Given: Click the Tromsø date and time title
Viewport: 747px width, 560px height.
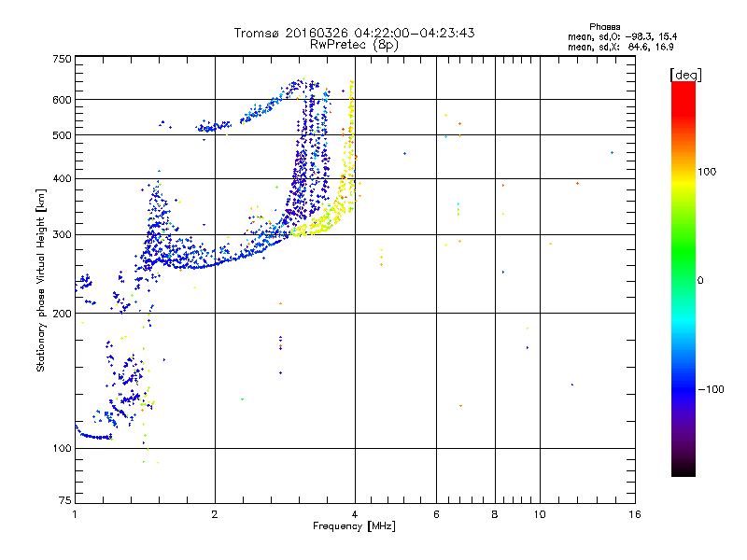Looking at the screenshot, I should pos(354,33).
